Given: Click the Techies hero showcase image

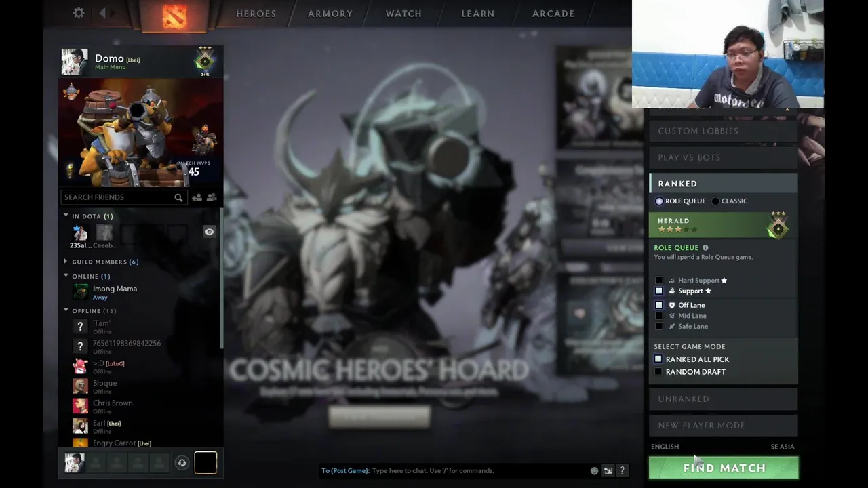Looking at the screenshot, I should [x=141, y=132].
